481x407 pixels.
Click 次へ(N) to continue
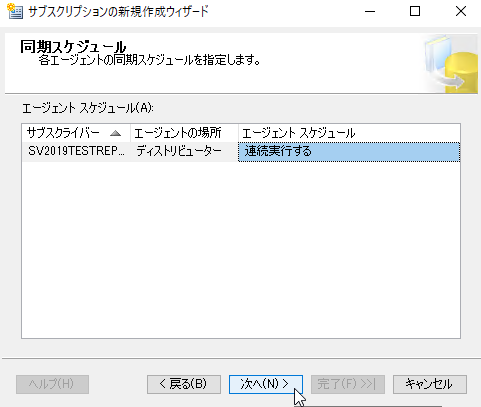pyautogui.click(x=266, y=384)
